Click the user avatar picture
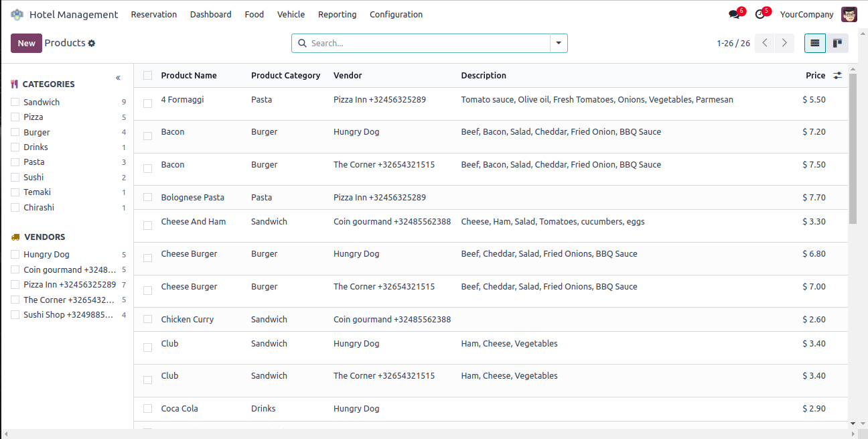This screenshot has height=439, width=868. click(849, 14)
